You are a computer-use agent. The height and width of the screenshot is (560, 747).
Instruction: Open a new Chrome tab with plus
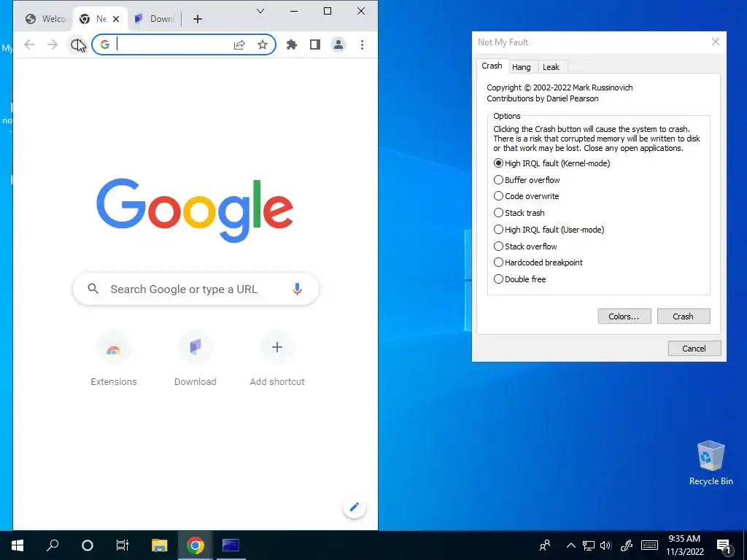[198, 19]
